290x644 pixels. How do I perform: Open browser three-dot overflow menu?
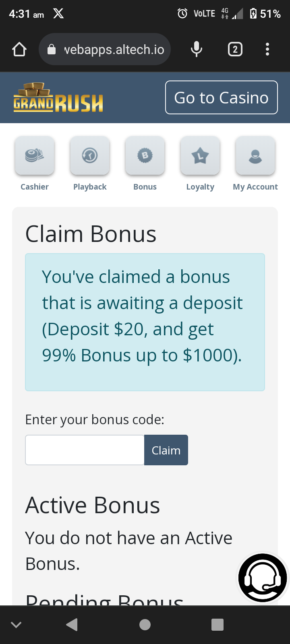pos(267,50)
